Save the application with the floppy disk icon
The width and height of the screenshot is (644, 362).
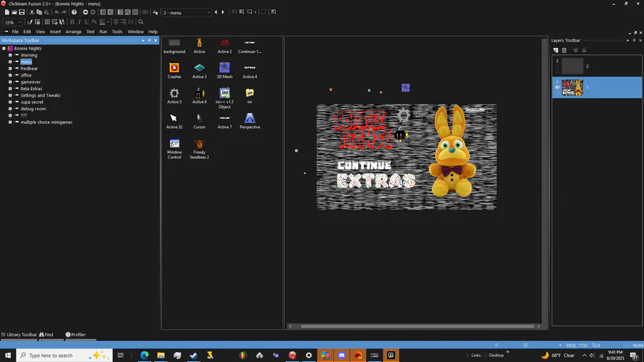point(21,12)
